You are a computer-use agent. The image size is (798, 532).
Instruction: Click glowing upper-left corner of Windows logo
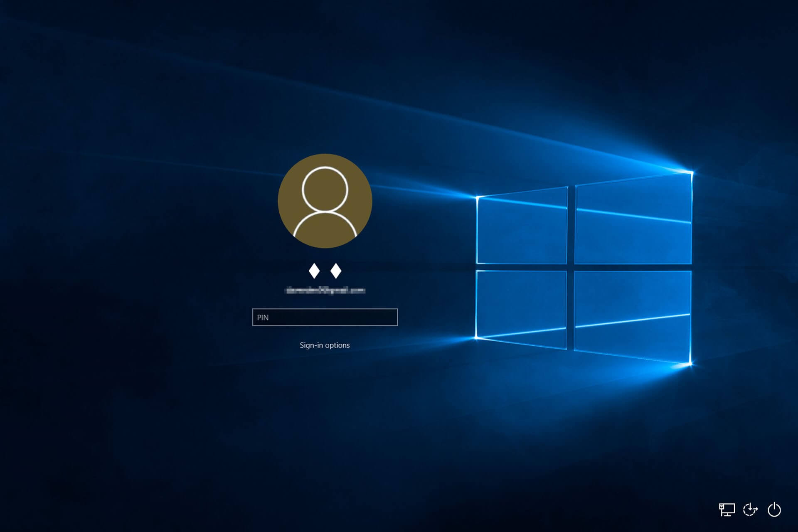(477, 197)
